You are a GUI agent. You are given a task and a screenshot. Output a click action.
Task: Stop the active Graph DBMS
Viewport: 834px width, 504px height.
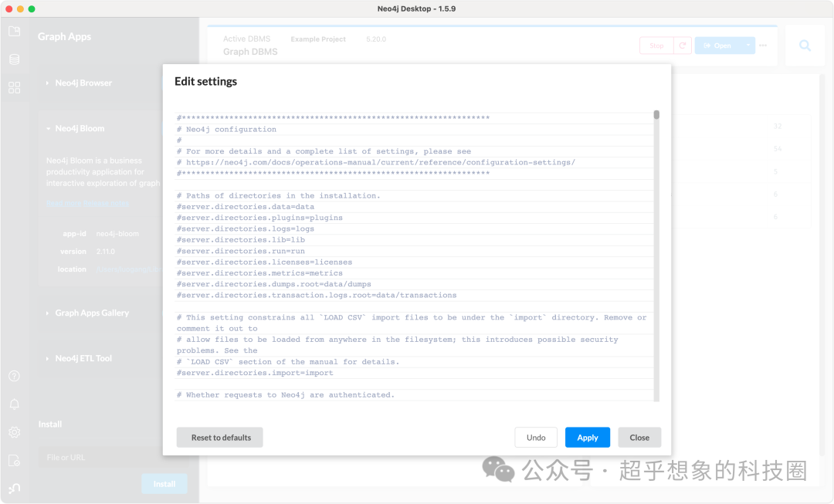(656, 46)
